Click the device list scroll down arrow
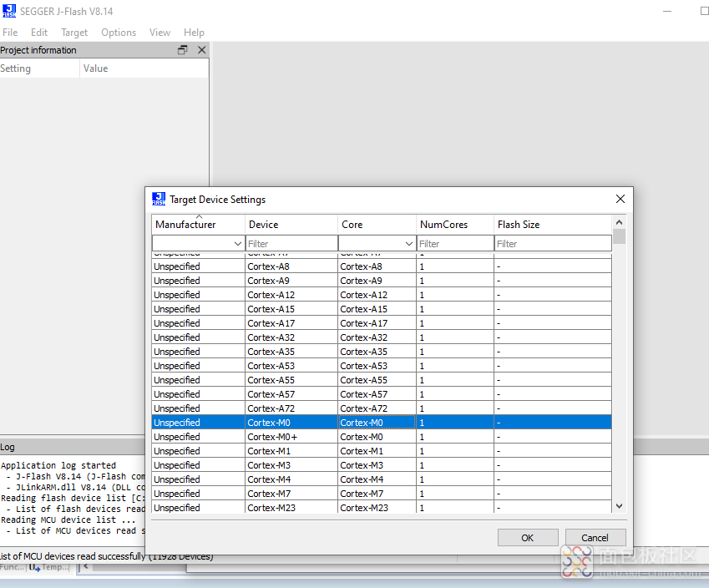The image size is (709, 588). click(x=620, y=506)
